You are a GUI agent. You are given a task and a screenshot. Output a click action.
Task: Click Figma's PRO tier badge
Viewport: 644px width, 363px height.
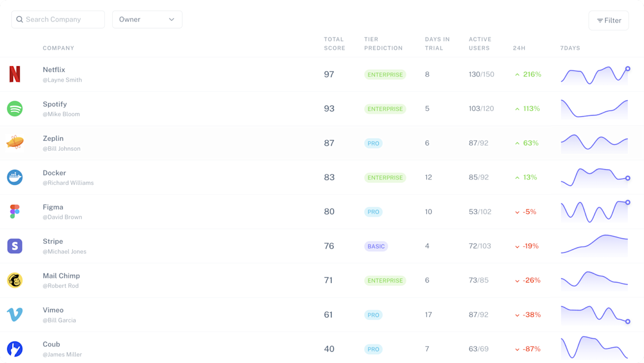coord(373,212)
